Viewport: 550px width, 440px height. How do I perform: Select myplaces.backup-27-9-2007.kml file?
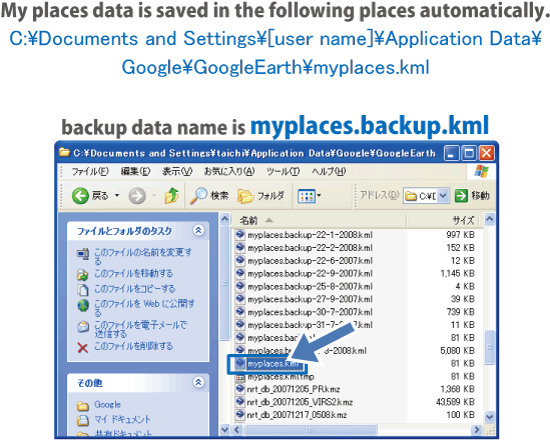[310, 299]
